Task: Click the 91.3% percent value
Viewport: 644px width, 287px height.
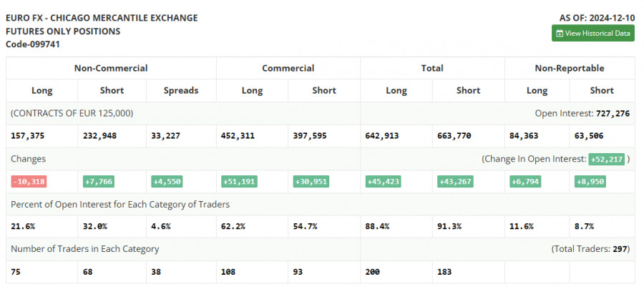Action: point(449,226)
